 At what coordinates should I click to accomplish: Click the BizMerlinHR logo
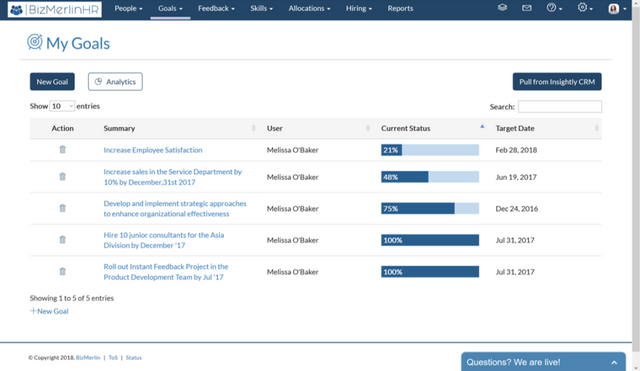(x=54, y=9)
